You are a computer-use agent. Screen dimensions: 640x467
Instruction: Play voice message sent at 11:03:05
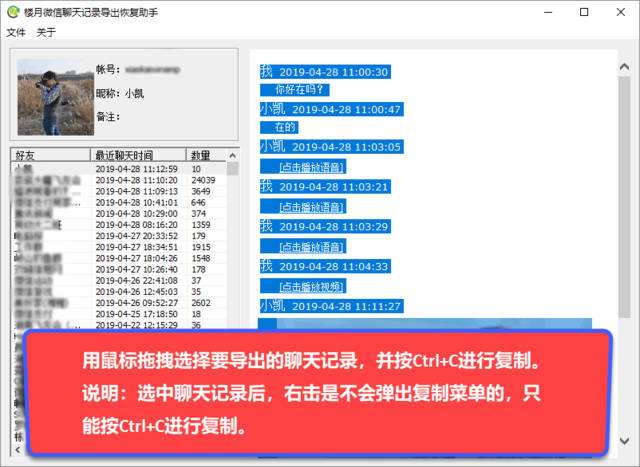coord(312,167)
